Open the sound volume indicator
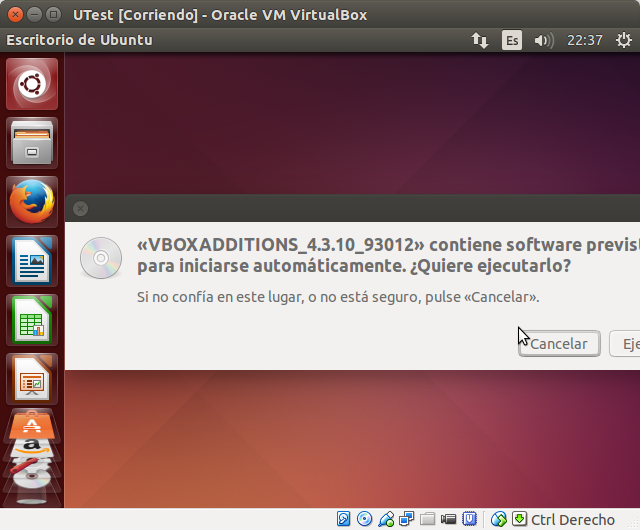This screenshot has height=530, width=640. 544,40
